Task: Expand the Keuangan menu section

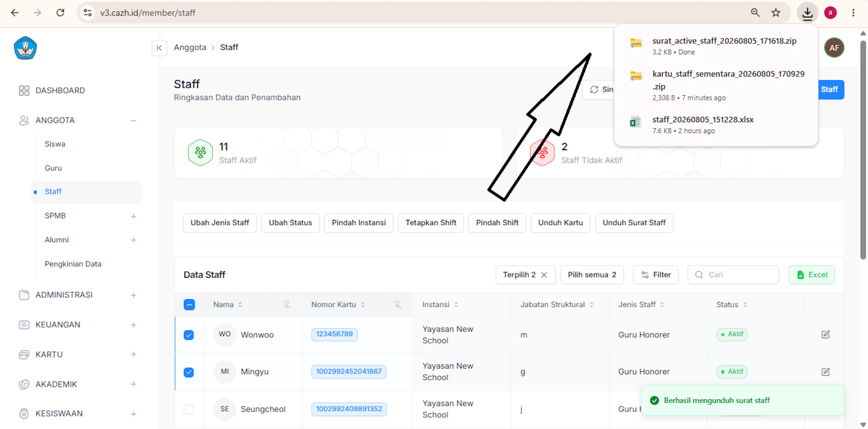Action: coord(133,325)
